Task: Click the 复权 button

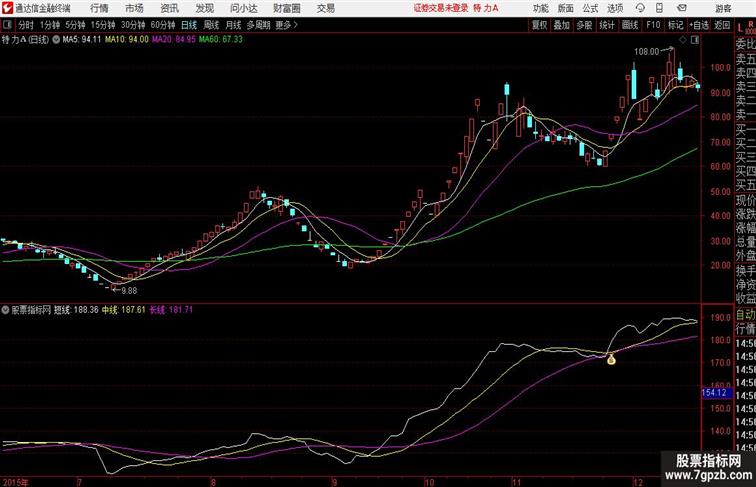Action: [539, 25]
